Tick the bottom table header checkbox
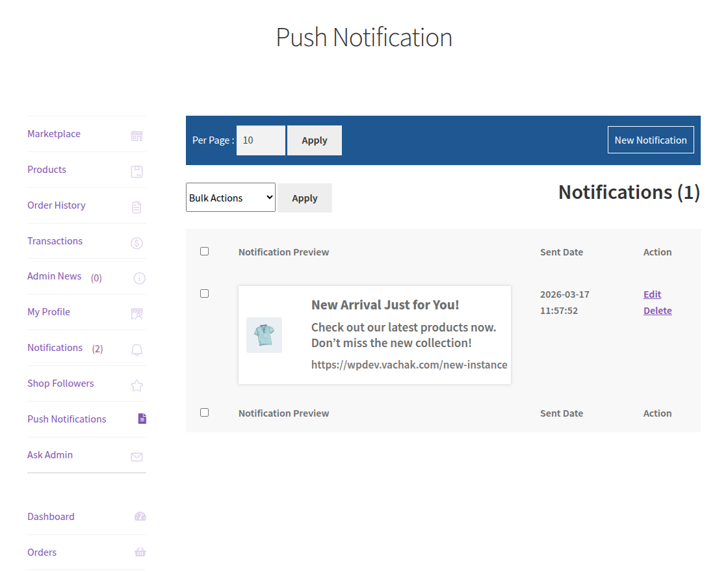Screen dimensions: 728x572 [x=204, y=412]
